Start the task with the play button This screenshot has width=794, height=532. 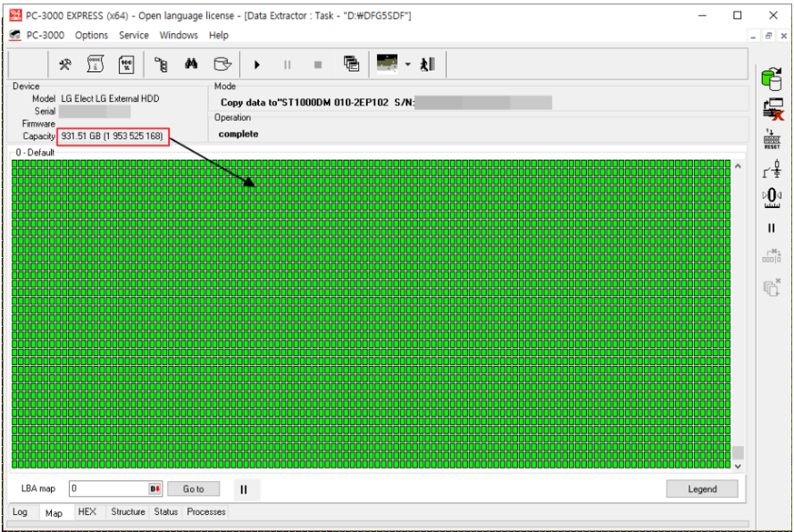tap(256, 65)
